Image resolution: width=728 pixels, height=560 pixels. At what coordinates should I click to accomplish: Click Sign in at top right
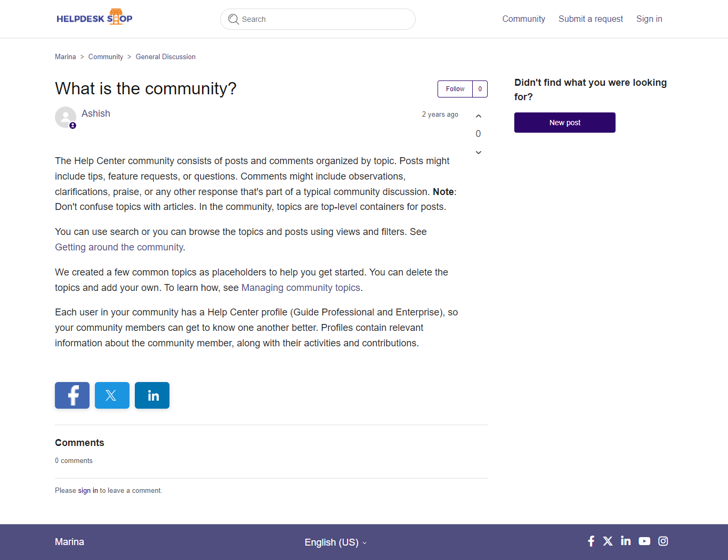649,19
